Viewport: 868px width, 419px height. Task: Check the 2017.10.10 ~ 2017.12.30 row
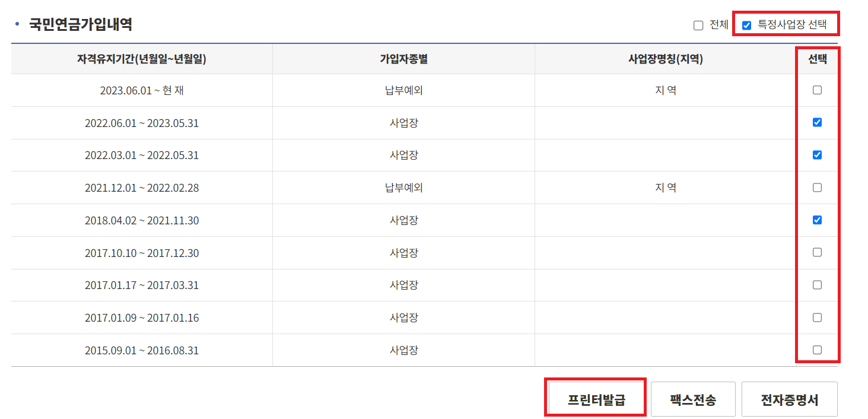coord(817,252)
